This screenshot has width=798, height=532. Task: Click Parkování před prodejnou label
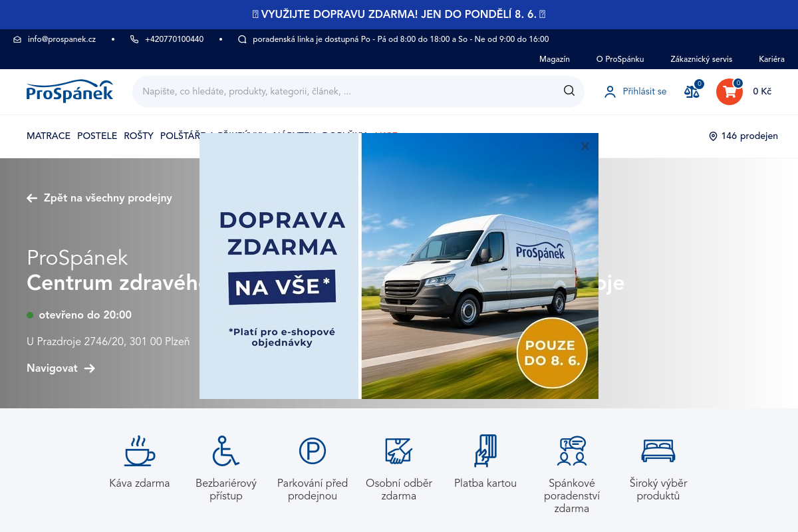pos(313,489)
